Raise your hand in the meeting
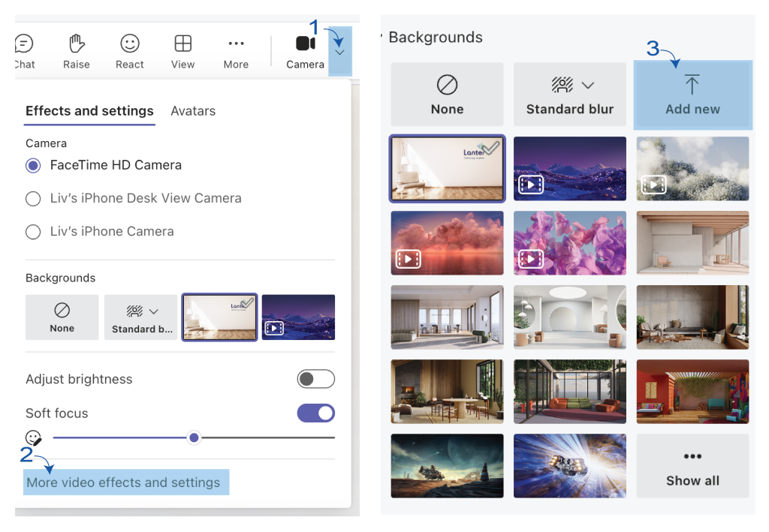The image size is (769, 532). tap(77, 52)
